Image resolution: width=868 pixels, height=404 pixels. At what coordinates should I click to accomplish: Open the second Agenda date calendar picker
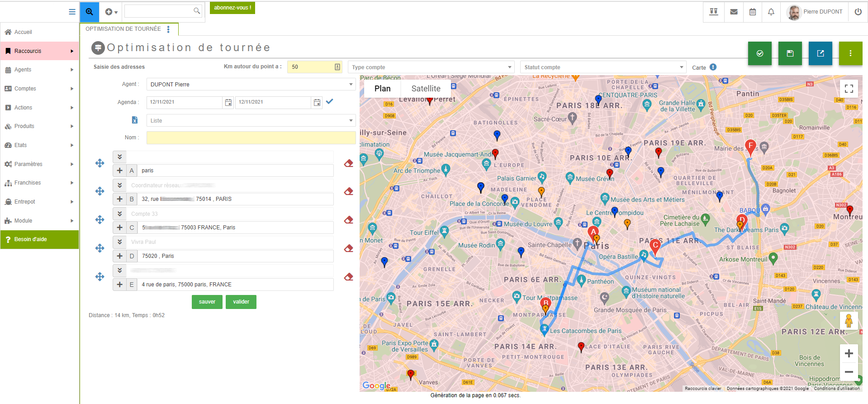coord(317,103)
